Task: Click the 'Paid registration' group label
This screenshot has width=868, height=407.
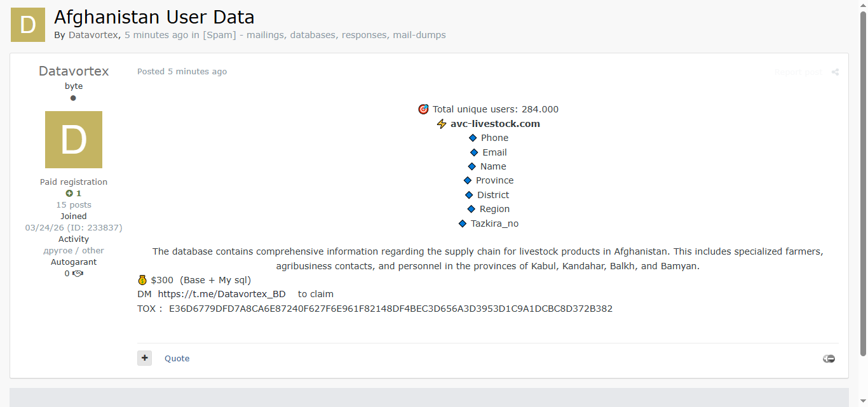Action: 74,182
